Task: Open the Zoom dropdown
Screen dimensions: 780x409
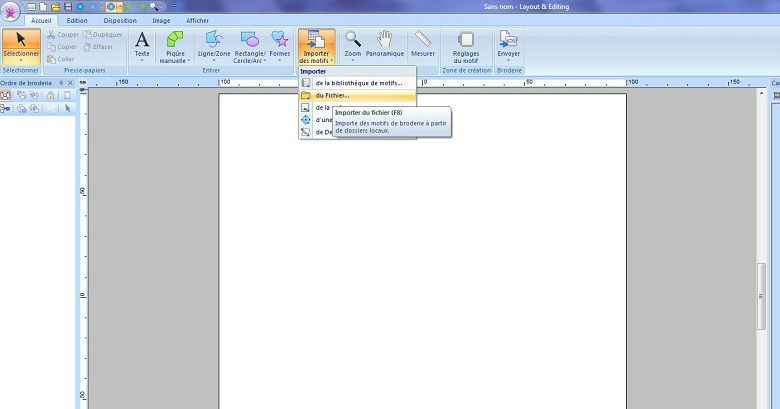Action: point(352,60)
